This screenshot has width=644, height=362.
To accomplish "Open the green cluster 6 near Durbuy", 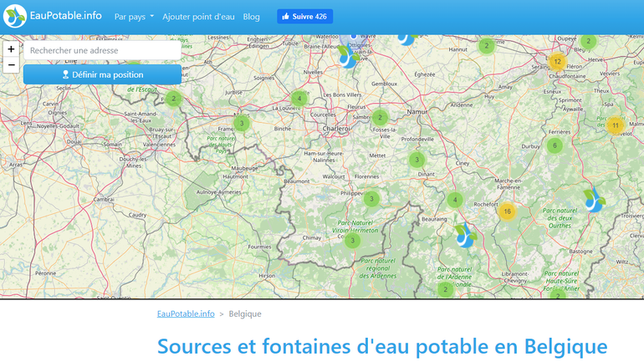I will click(554, 145).
